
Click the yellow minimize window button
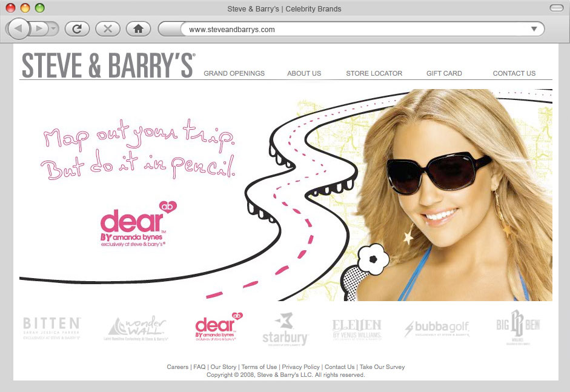25,8
